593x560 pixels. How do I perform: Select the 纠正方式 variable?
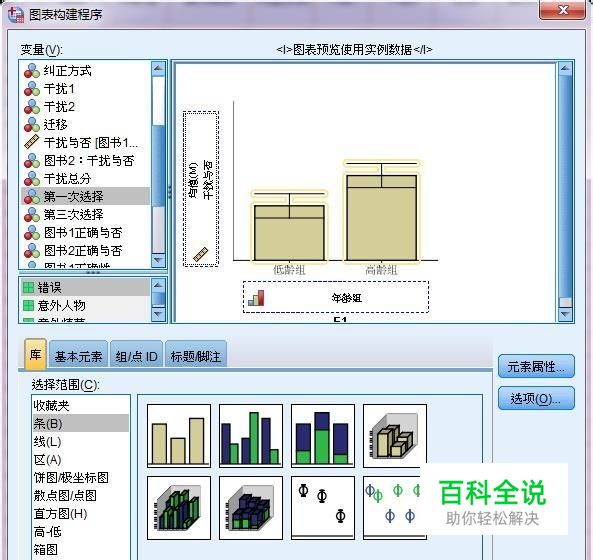pos(85,71)
